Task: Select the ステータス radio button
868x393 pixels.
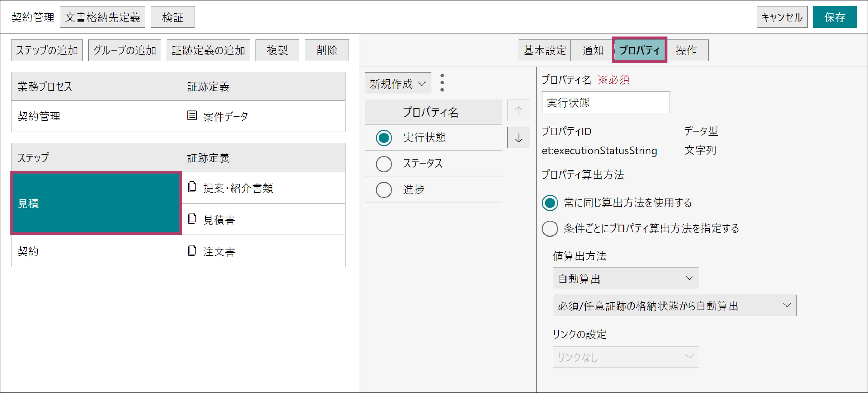Action: 383,164
